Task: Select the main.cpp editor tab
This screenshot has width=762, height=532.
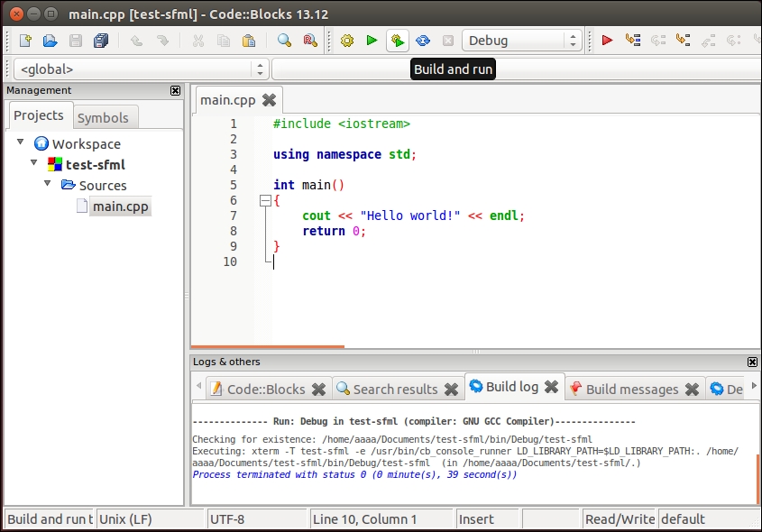Action: [228, 100]
